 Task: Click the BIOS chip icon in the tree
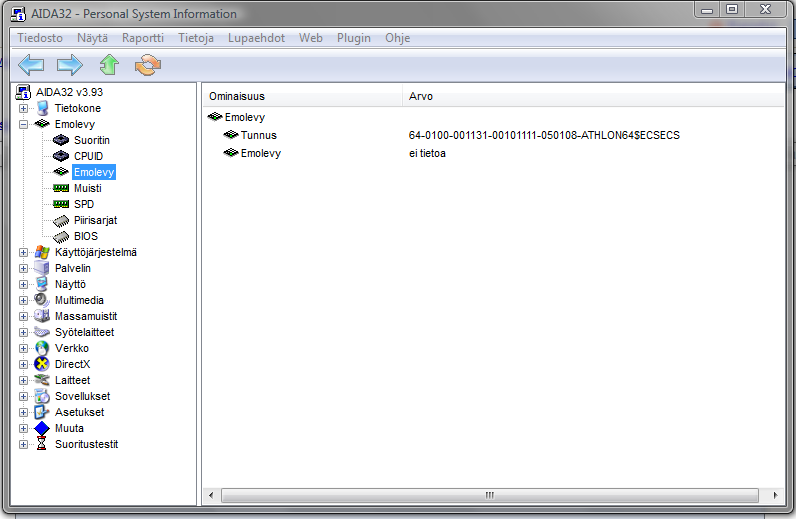(x=61, y=236)
